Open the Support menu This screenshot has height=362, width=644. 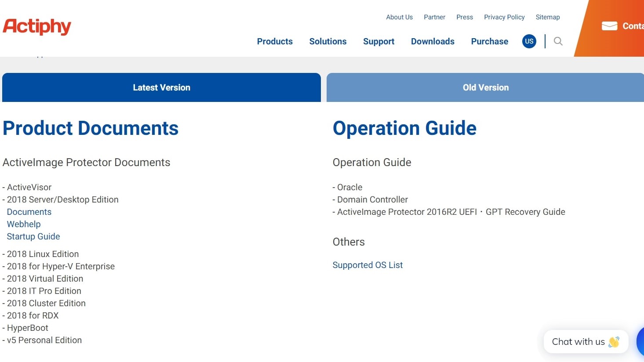[379, 41]
